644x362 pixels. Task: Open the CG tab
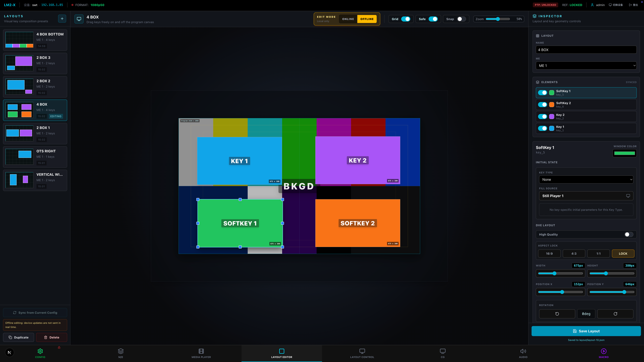tap(442, 353)
